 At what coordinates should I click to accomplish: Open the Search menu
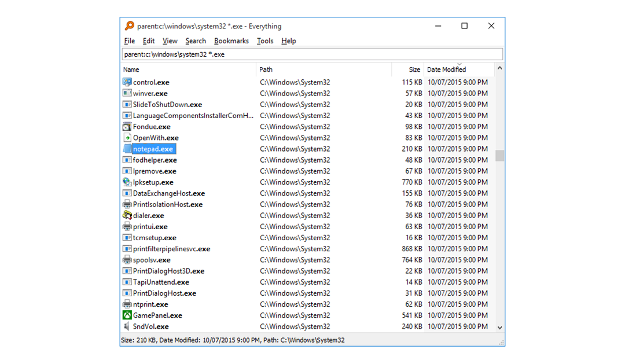click(196, 41)
